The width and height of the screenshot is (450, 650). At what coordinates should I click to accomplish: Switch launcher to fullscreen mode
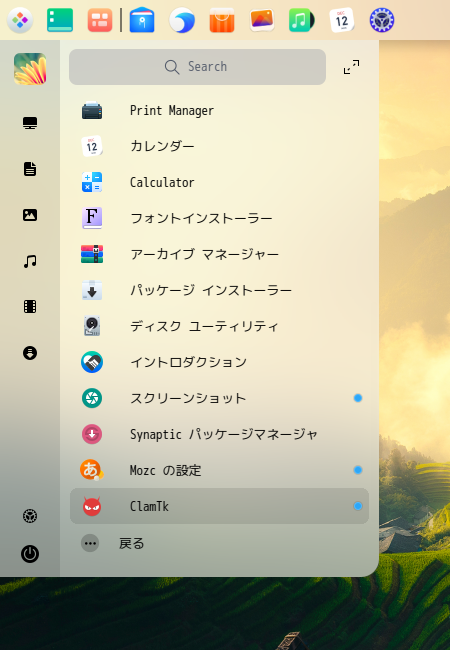[351, 67]
